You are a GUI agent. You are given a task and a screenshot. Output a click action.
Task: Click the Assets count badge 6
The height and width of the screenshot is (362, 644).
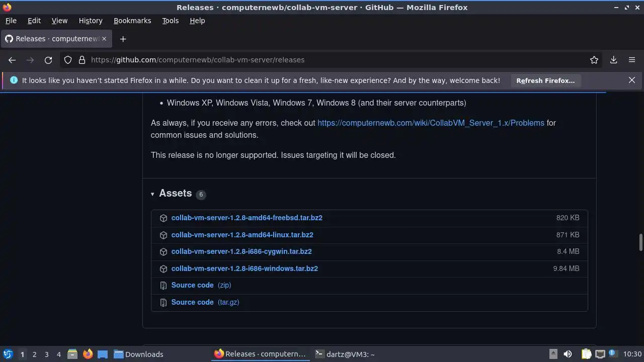pyautogui.click(x=201, y=194)
